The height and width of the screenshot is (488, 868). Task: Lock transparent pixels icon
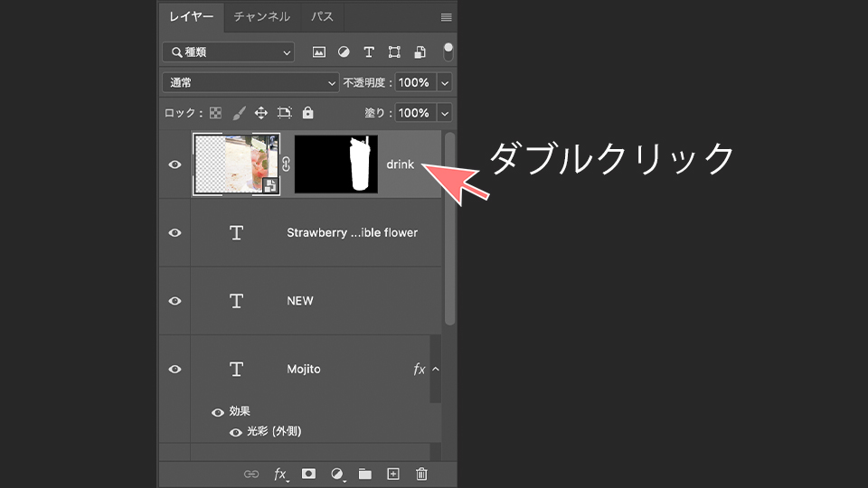tap(216, 113)
